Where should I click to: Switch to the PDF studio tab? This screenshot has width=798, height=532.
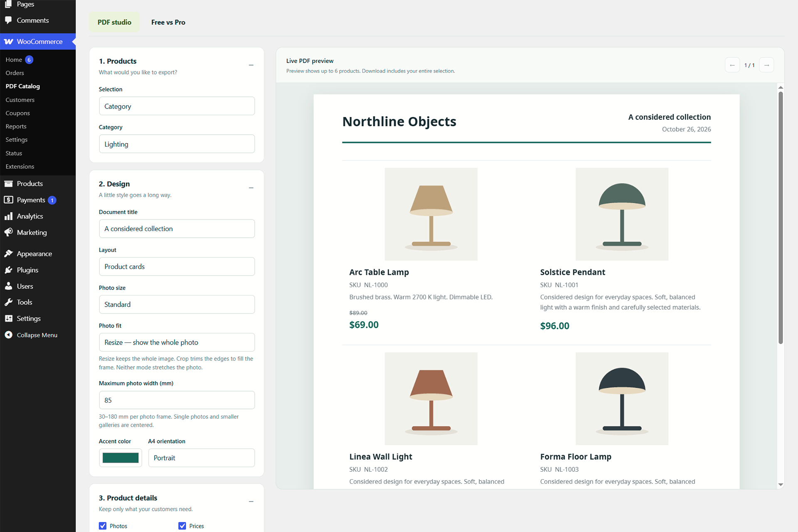pyautogui.click(x=114, y=22)
